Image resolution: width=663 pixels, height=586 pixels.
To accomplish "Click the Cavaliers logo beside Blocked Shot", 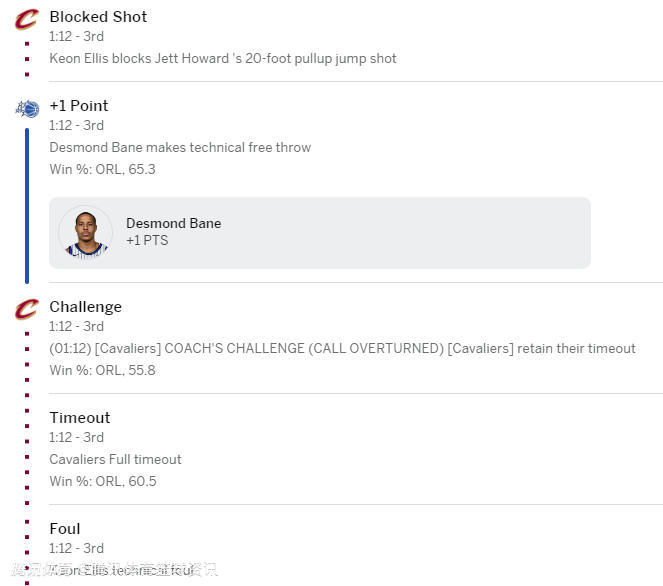I will tap(27, 18).
